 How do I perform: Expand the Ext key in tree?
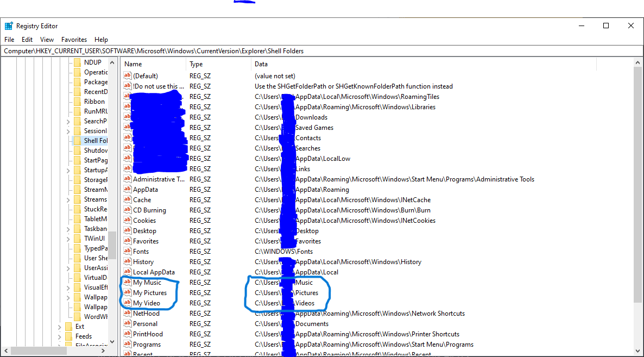point(59,327)
